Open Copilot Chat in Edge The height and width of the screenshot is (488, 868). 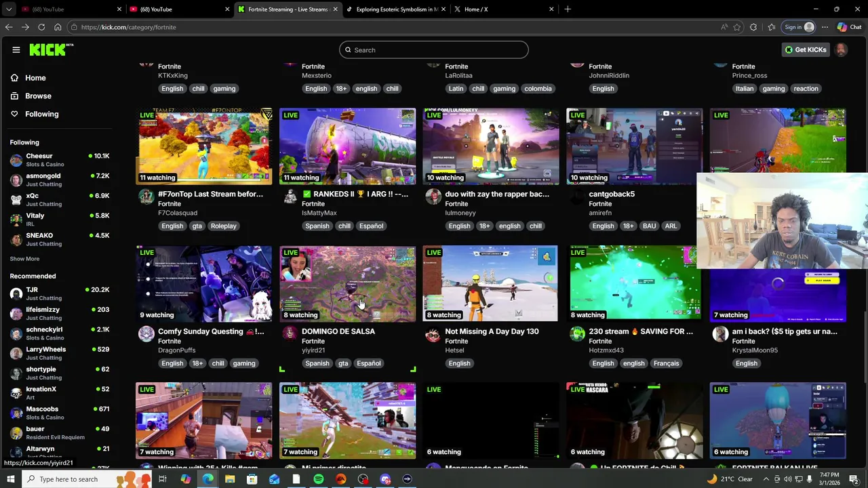pyautogui.click(x=849, y=27)
